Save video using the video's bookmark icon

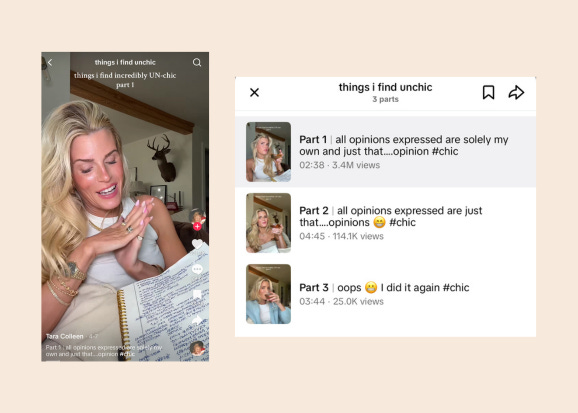[x=198, y=294]
